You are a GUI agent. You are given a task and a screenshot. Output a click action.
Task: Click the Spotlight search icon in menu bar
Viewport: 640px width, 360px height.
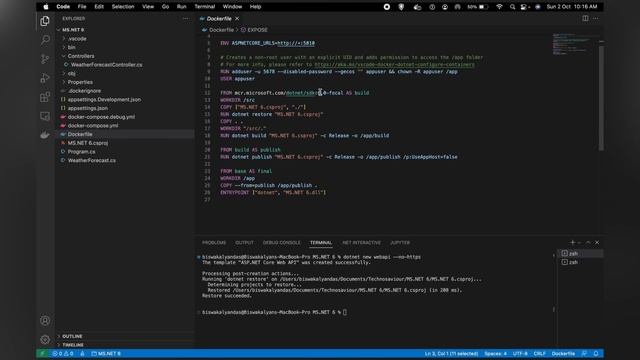(x=512, y=7)
